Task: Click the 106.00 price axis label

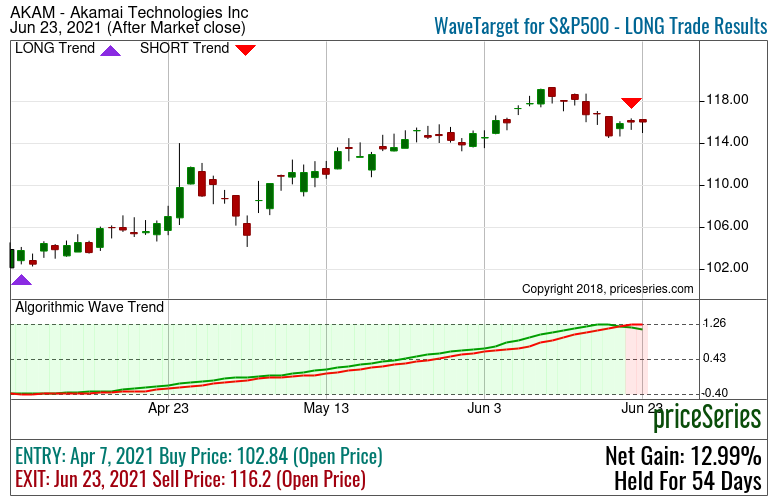Action: [x=727, y=226]
